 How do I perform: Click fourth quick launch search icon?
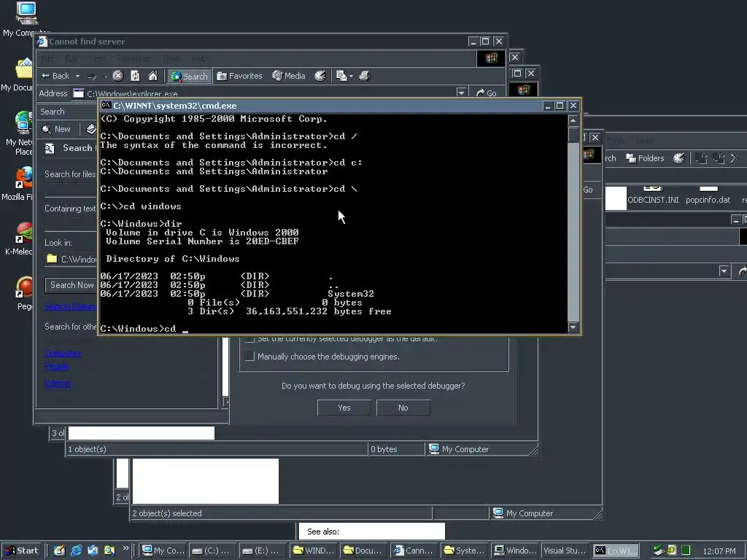109,551
